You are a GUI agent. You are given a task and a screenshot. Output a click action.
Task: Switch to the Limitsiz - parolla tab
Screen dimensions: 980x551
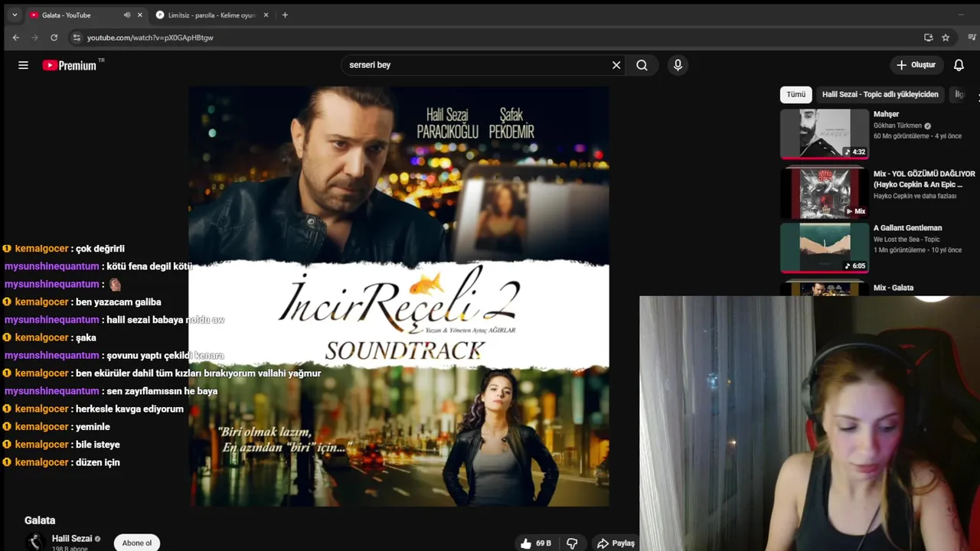point(212,15)
